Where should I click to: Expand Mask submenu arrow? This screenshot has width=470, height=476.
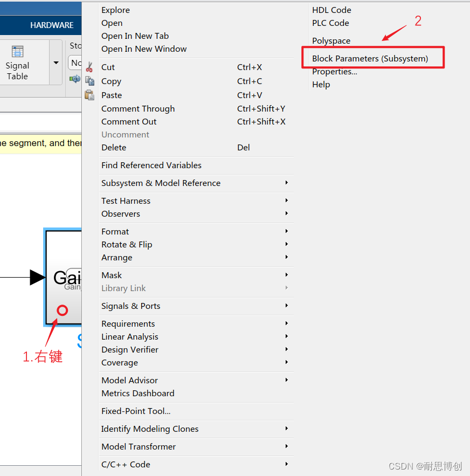[286, 275]
